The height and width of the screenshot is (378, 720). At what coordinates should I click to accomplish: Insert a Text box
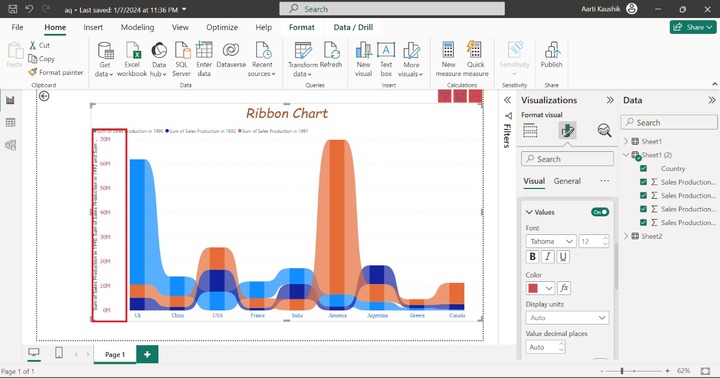click(x=386, y=59)
